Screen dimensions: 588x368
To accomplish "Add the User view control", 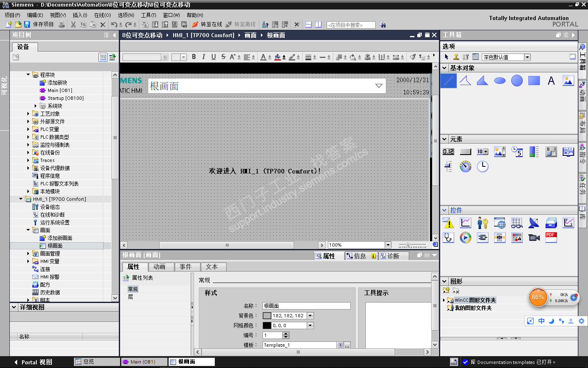I will [483, 223].
